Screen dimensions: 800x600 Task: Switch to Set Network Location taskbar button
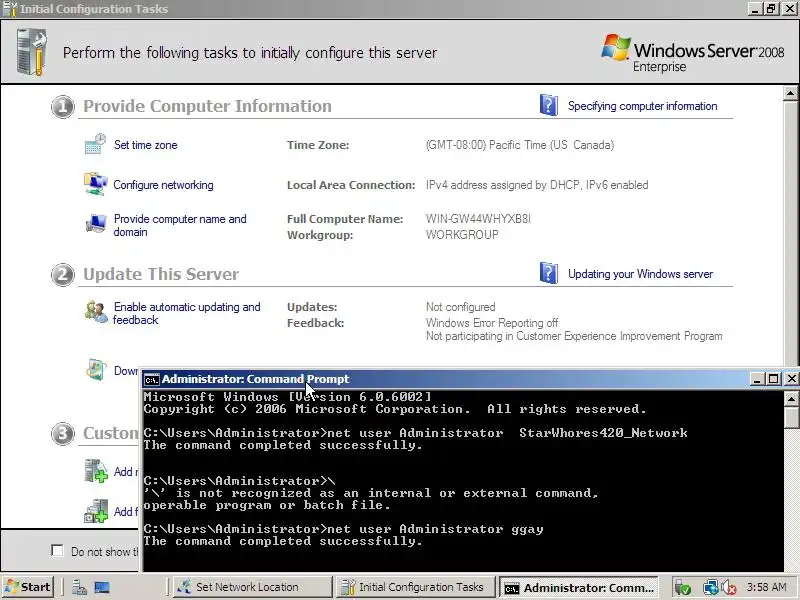(252, 587)
